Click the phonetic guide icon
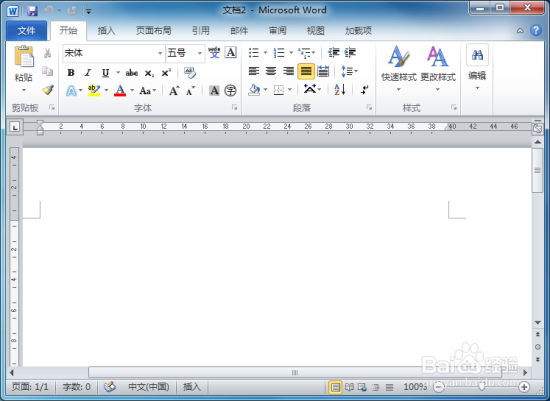Viewport: 550px width, 401px height. 214,53
